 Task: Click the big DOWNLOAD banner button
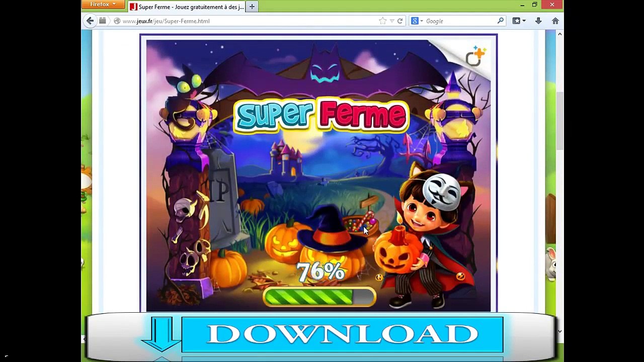[x=342, y=334]
